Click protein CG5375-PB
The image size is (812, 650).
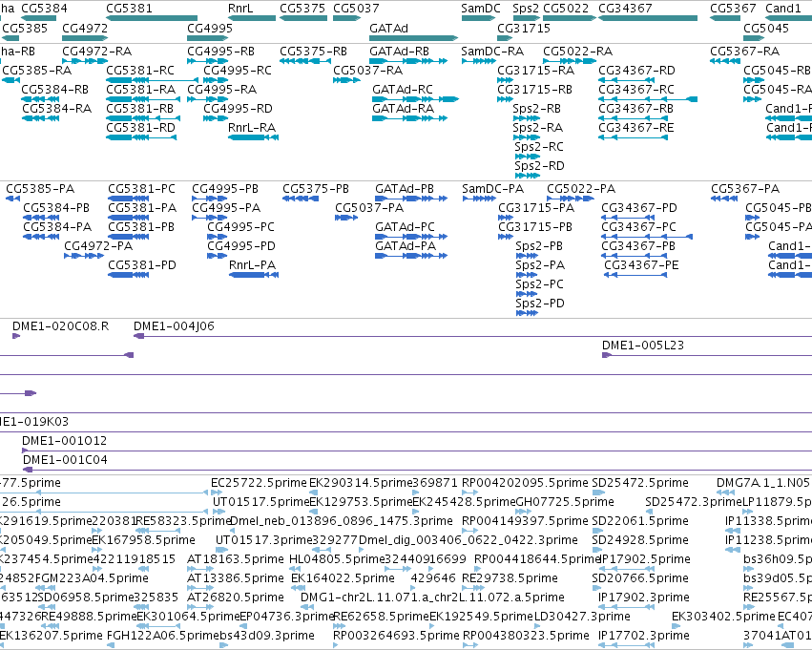tap(316, 189)
